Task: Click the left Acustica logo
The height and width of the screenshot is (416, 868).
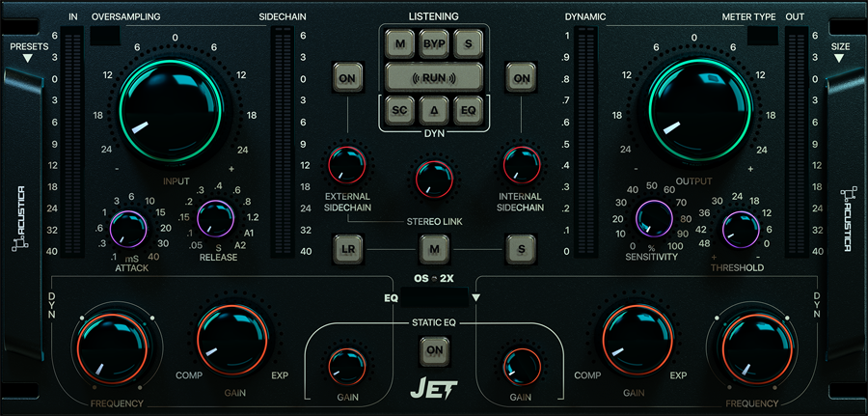Action: click(19, 219)
